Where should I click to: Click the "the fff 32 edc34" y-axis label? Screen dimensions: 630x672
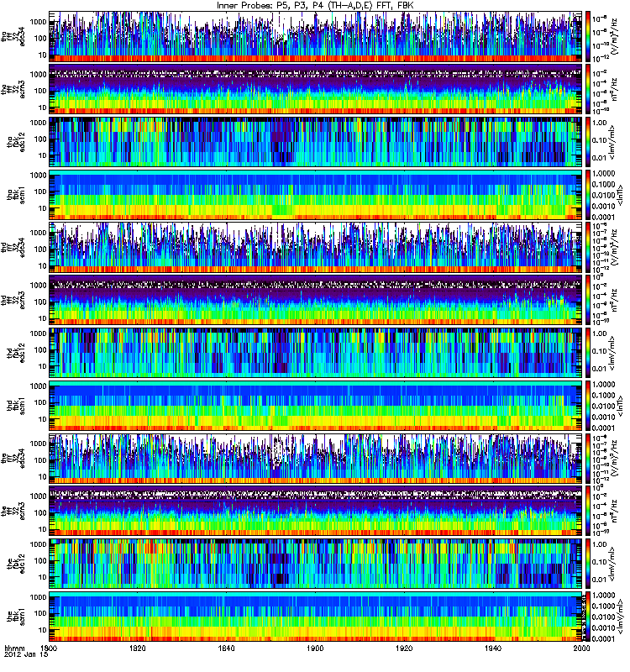point(13,458)
